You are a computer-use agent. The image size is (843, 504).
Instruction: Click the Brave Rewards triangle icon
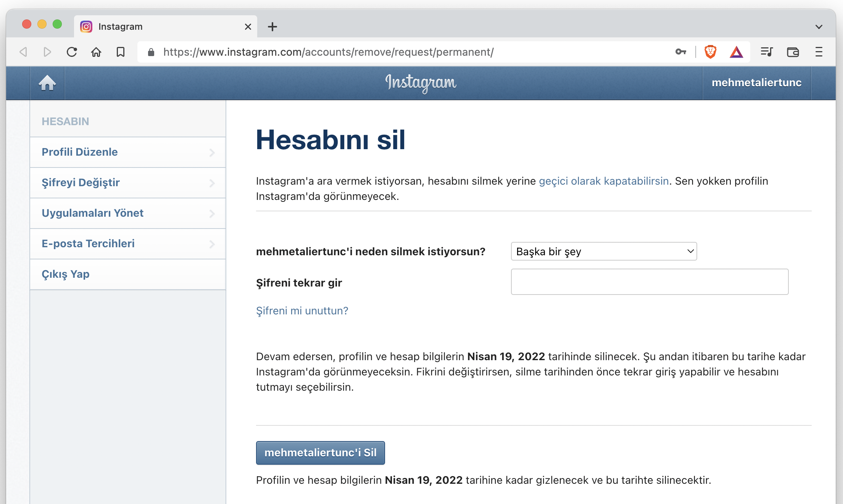[736, 52]
